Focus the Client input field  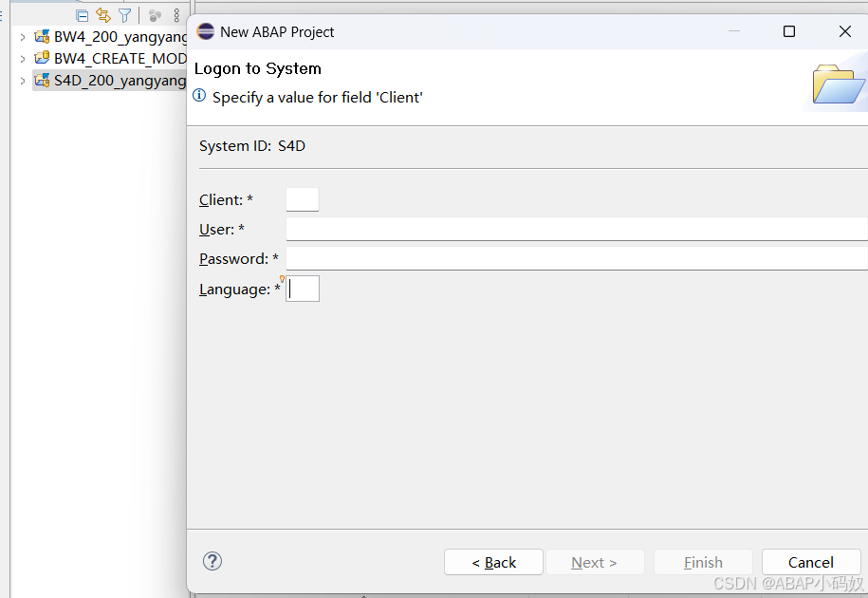[x=303, y=199]
